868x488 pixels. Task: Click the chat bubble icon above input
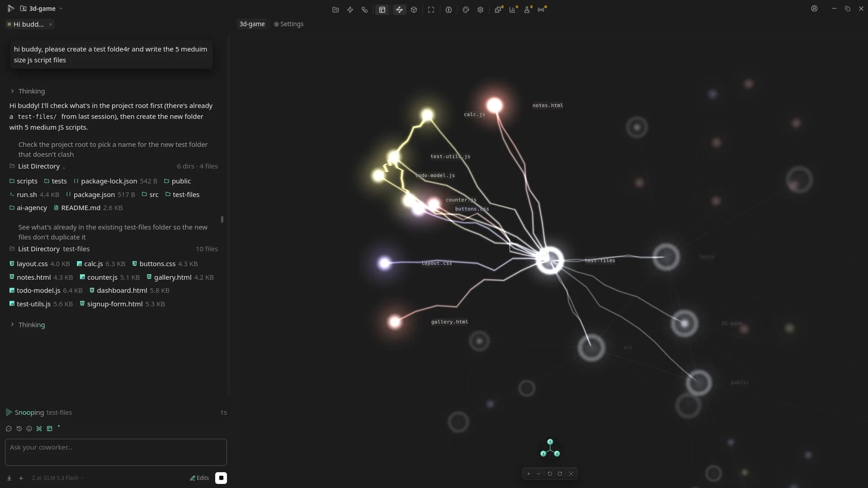point(9,428)
